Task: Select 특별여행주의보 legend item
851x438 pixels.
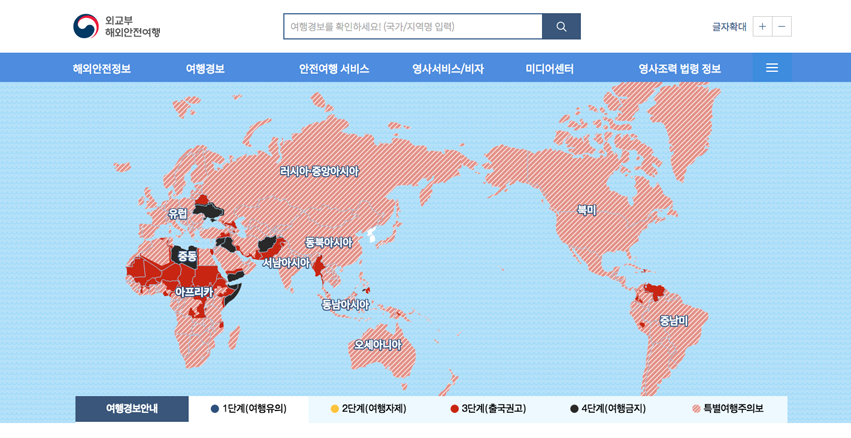Action: coord(727,409)
